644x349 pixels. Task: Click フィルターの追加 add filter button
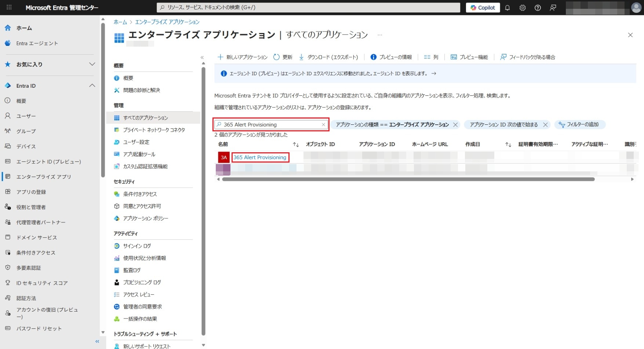tap(580, 125)
